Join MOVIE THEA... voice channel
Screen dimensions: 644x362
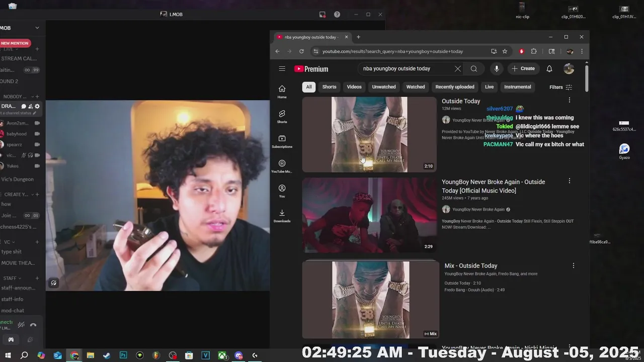pos(19,263)
